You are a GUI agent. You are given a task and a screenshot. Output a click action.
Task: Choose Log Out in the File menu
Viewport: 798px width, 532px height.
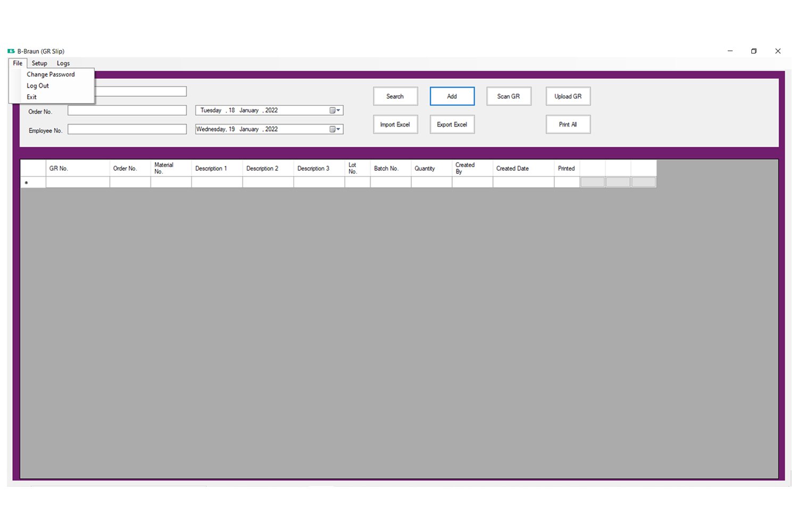(38, 86)
